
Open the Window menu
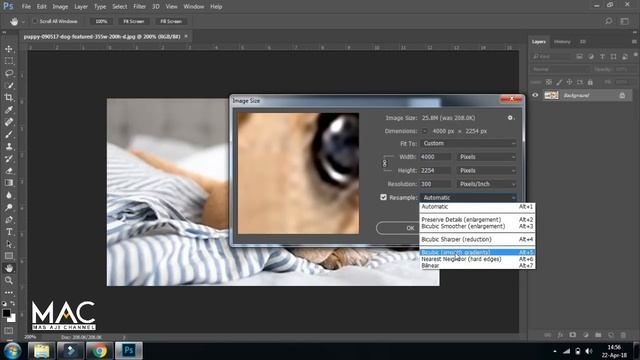pyautogui.click(x=193, y=7)
